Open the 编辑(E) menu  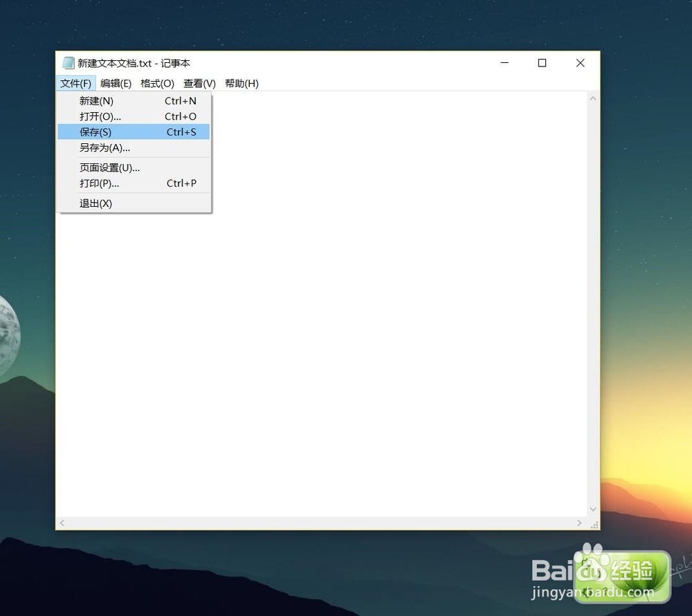(x=116, y=83)
